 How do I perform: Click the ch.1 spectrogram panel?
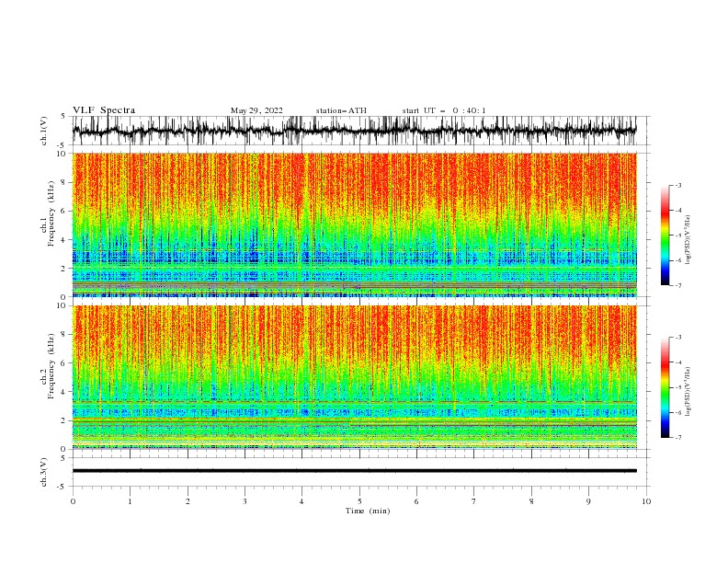tap(355, 224)
